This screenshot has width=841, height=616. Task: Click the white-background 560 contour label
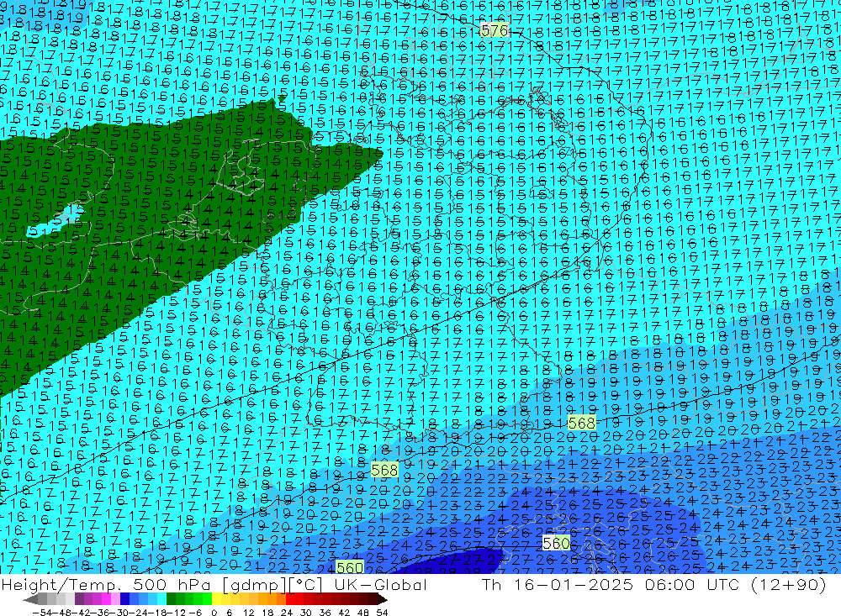pyautogui.click(x=556, y=543)
